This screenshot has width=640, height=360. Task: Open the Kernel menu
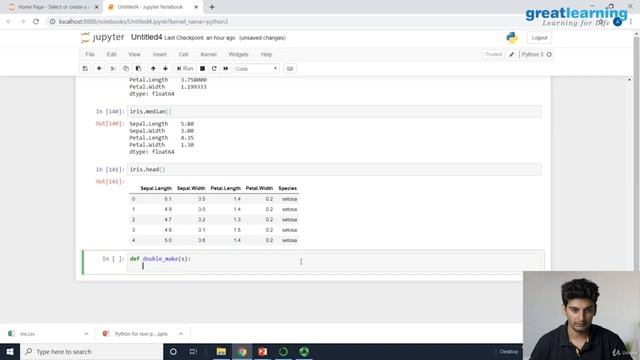(208, 54)
